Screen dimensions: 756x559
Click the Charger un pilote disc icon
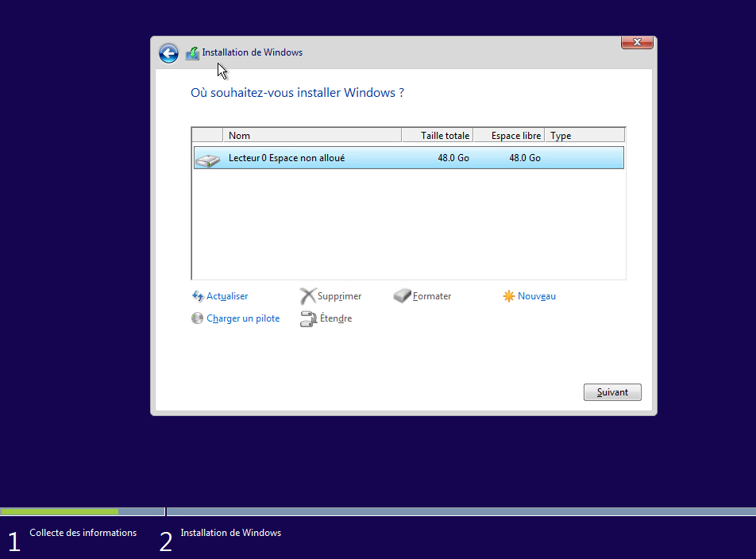pyautogui.click(x=198, y=318)
